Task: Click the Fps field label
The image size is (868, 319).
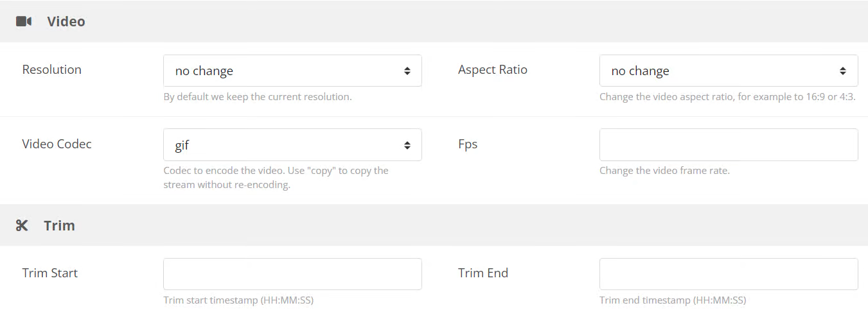Action: point(468,144)
